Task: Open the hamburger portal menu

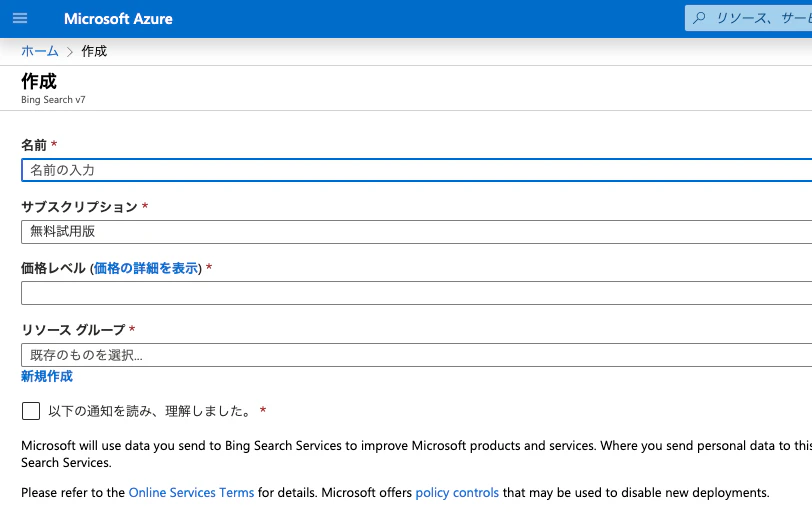Action: pos(20,19)
